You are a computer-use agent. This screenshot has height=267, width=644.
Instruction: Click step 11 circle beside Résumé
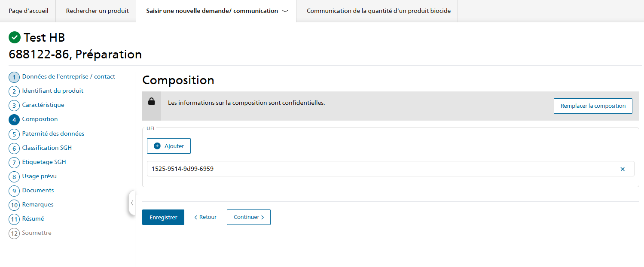click(14, 219)
